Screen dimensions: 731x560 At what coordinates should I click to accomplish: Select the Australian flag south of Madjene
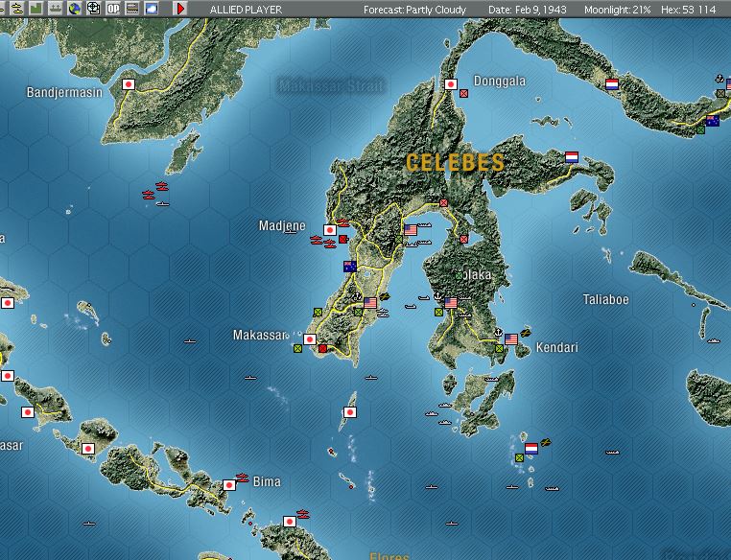(349, 266)
